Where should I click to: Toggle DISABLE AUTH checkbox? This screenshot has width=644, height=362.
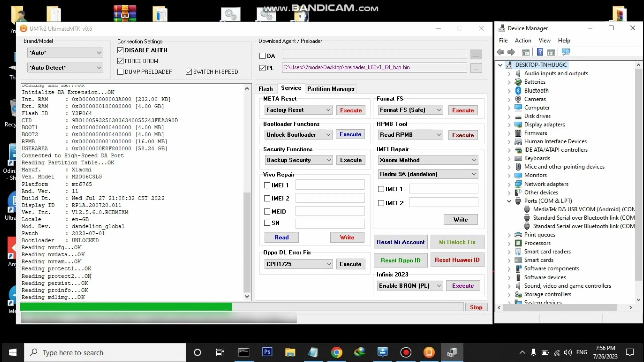pyautogui.click(x=120, y=50)
